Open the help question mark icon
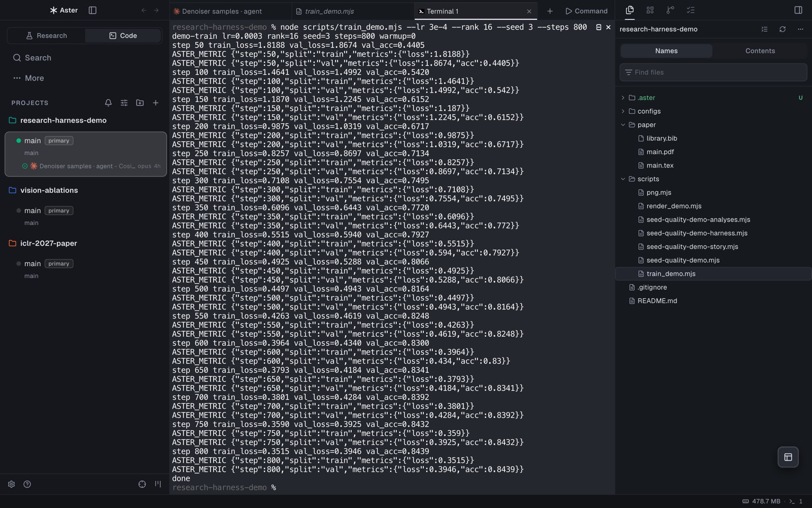This screenshot has height=508, width=812. [27, 484]
